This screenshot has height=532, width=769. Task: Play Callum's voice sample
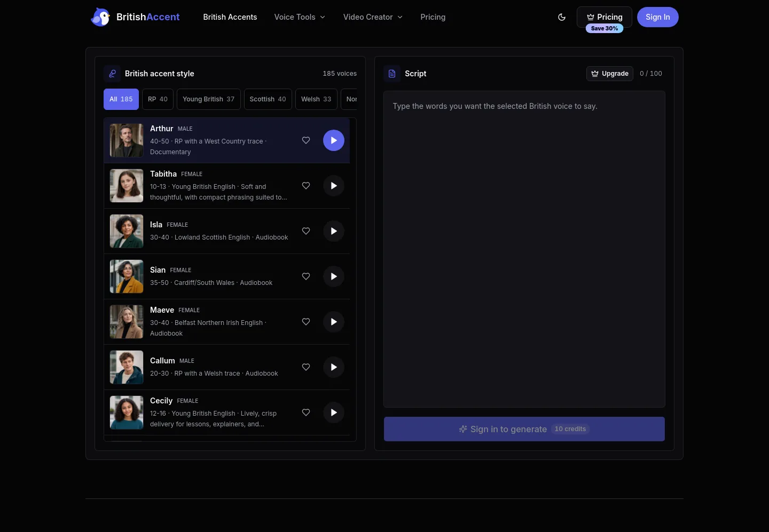pyautogui.click(x=334, y=367)
